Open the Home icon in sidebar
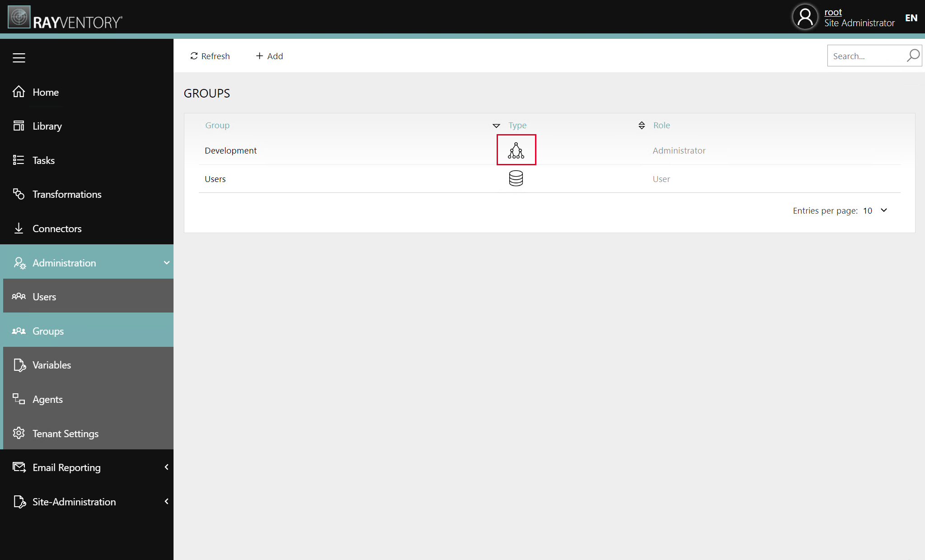Screen dimensions: 925x560 coord(19,92)
